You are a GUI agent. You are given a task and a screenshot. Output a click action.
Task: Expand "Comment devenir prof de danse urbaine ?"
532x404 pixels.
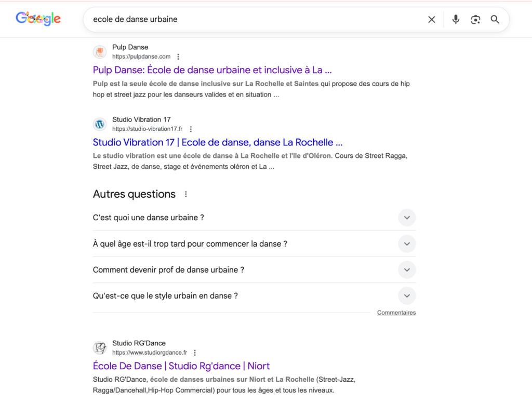407,270
